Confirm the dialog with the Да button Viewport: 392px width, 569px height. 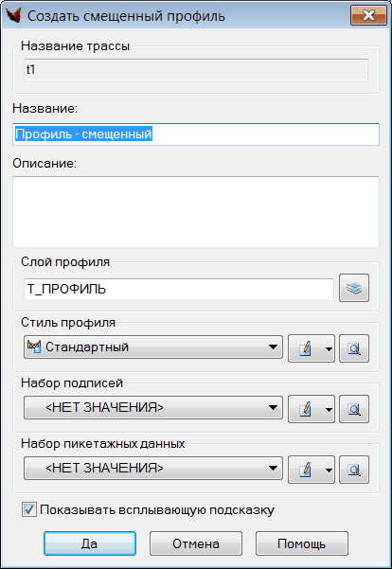pyautogui.click(x=90, y=543)
